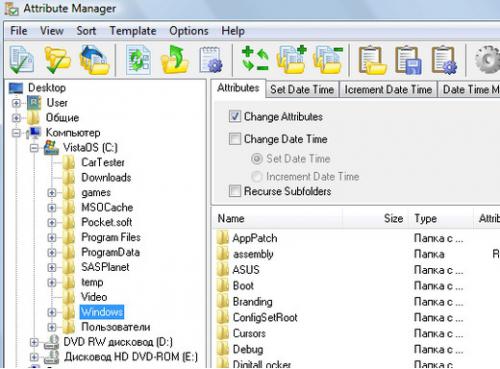The width and height of the screenshot is (500, 369).
Task: Click the AppPatch folder icon in the file list
Action: pyautogui.click(x=223, y=238)
